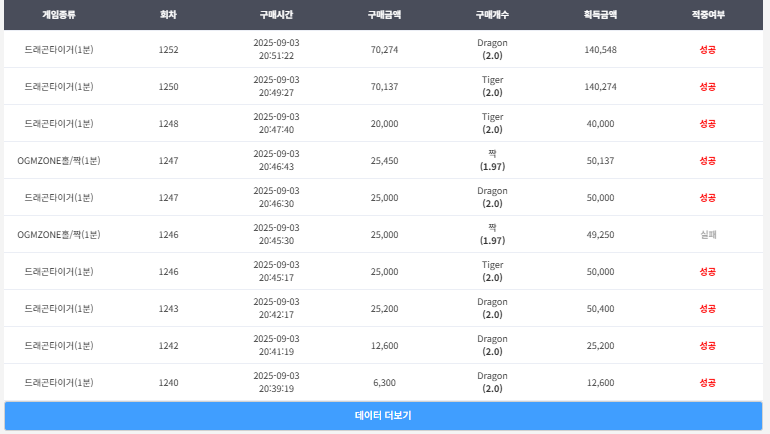770x434 pixels.
Task: Click the 획득금액 column header
Action: click(x=601, y=15)
